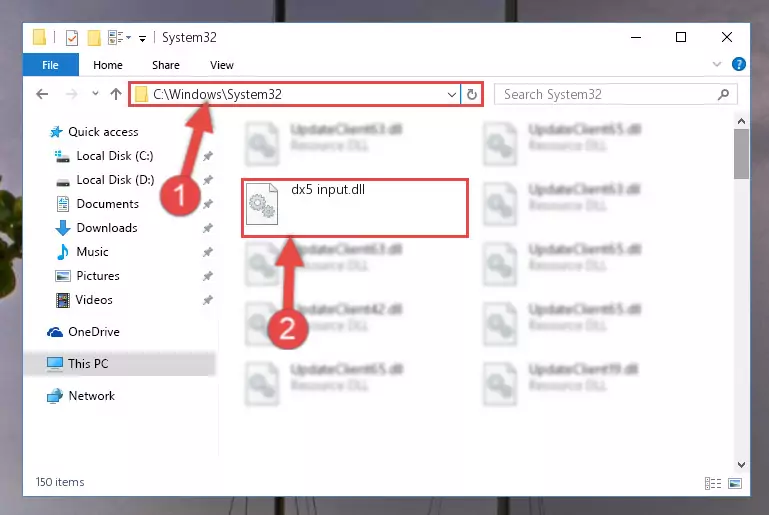The width and height of the screenshot is (769, 515).
Task: Switch to the Home ribbon tab
Action: pos(108,65)
